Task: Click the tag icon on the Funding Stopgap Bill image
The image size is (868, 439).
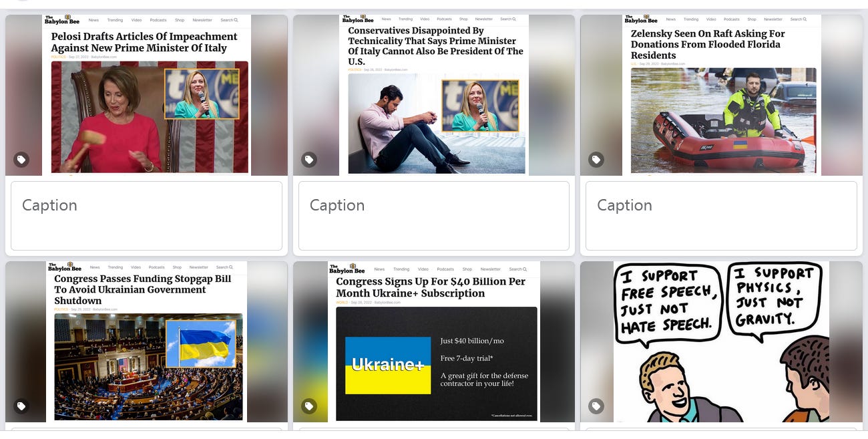Action: click(21, 406)
